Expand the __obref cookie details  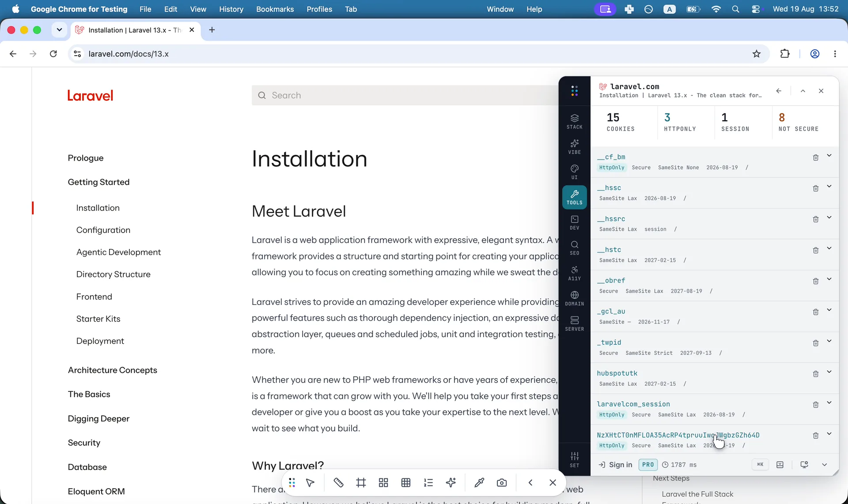point(829,279)
